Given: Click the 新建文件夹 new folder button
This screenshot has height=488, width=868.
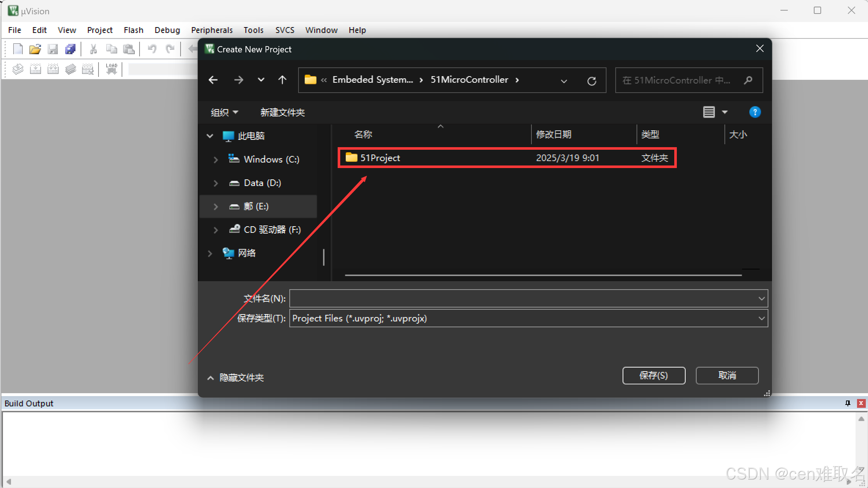Looking at the screenshot, I should (x=282, y=112).
